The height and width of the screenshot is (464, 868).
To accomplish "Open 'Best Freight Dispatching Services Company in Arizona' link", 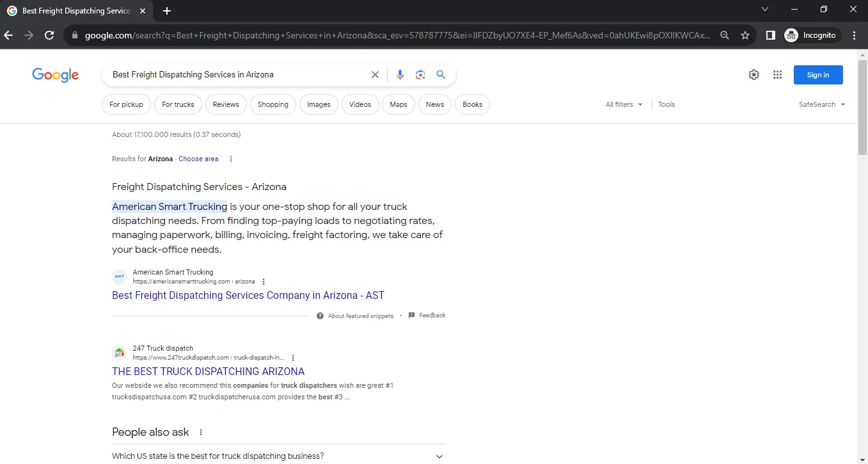I will [x=248, y=296].
